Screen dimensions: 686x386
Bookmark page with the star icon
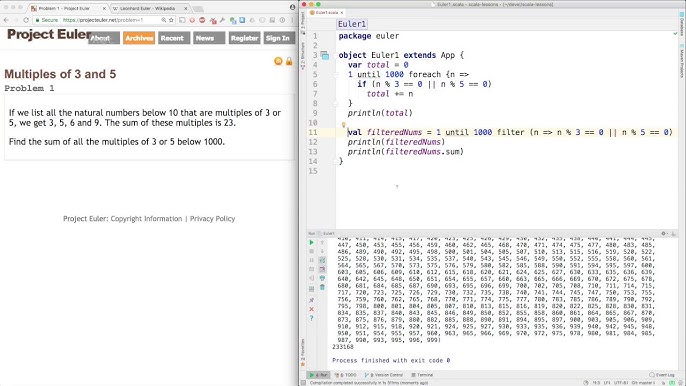171,20
